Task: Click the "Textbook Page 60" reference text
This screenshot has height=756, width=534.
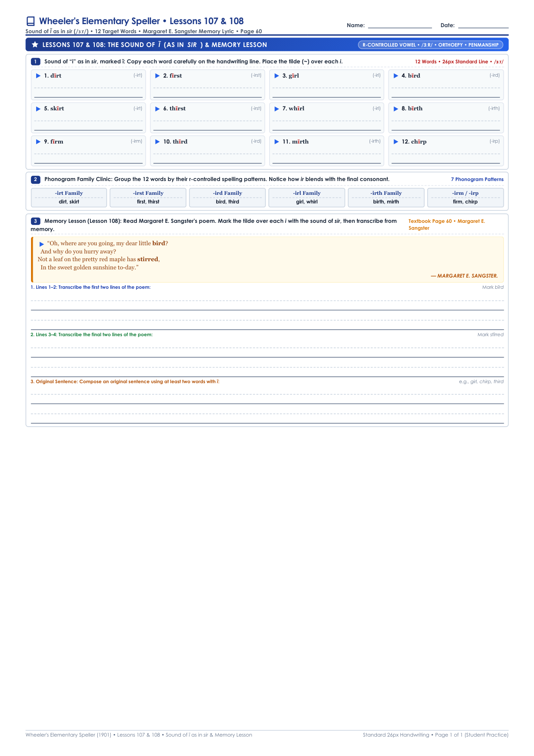Action: point(430,221)
